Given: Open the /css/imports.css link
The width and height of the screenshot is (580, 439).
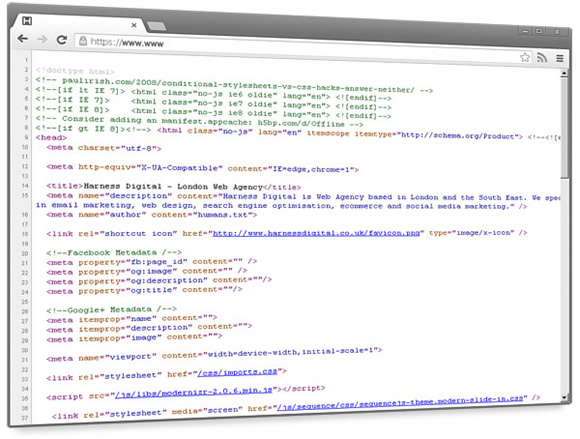Looking at the screenshot, I should (x=237, y=372).
